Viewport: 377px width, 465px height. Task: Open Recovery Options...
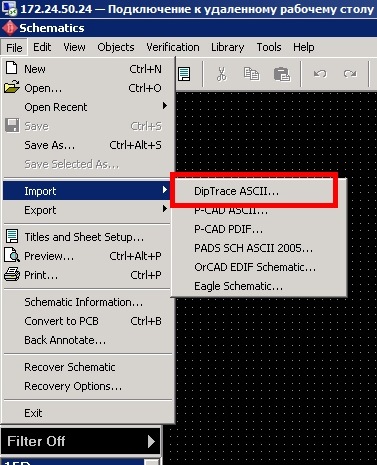tap(88, 386)
